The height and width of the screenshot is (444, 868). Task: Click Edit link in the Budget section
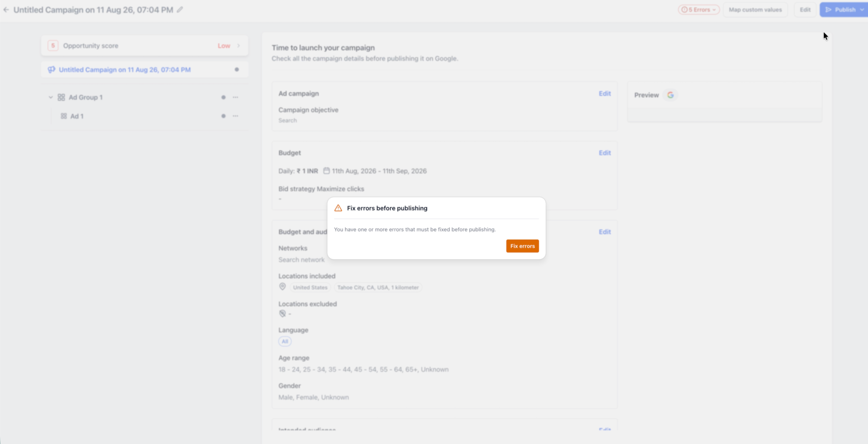(x=604, y=153)
